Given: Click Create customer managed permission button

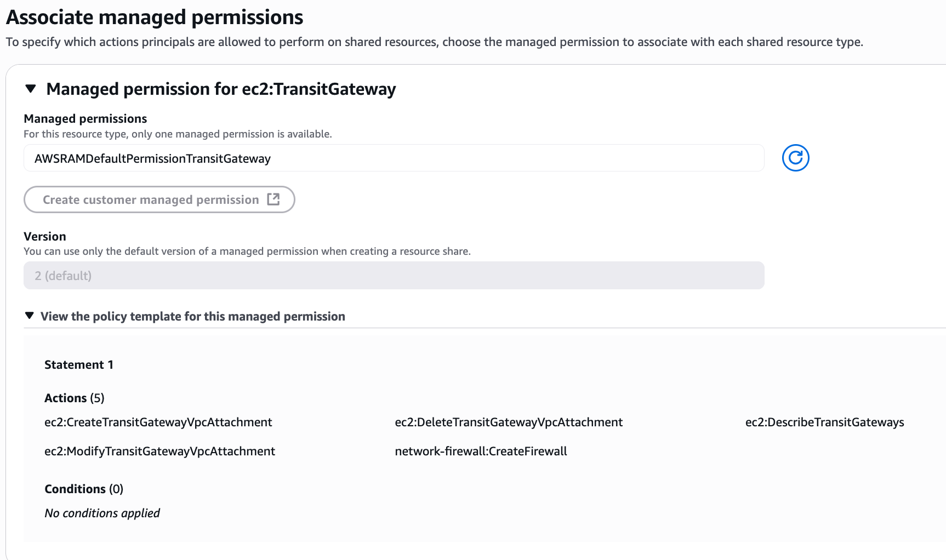Looking at the screenshot, I should tap(159, 199).
